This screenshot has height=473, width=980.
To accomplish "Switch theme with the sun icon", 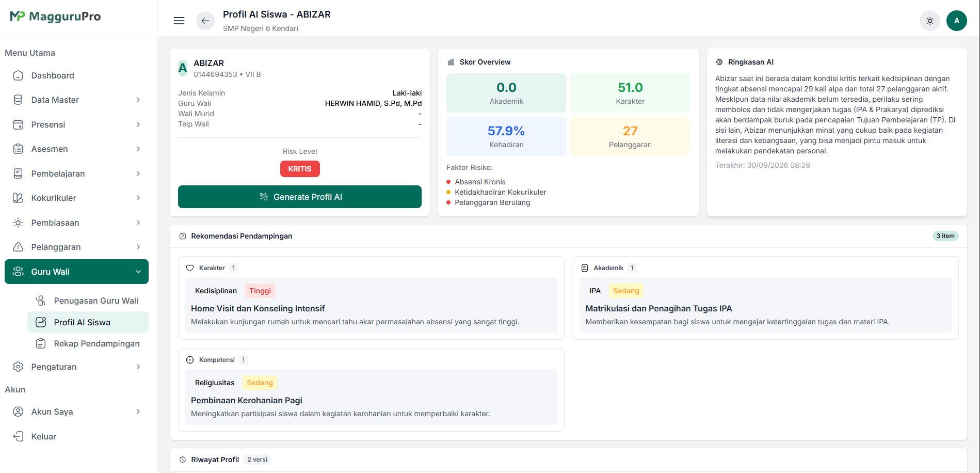I will click(x=930, y=21).
